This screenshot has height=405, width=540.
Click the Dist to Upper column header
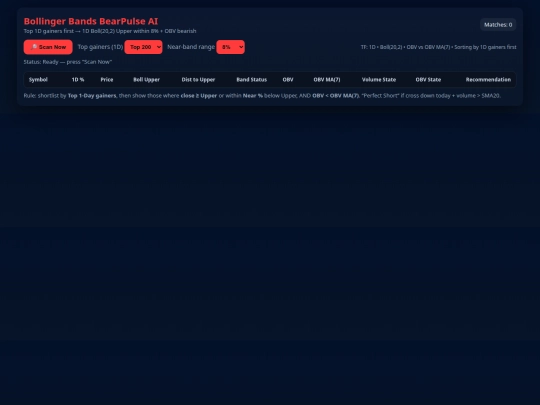[x=198, y=80]
